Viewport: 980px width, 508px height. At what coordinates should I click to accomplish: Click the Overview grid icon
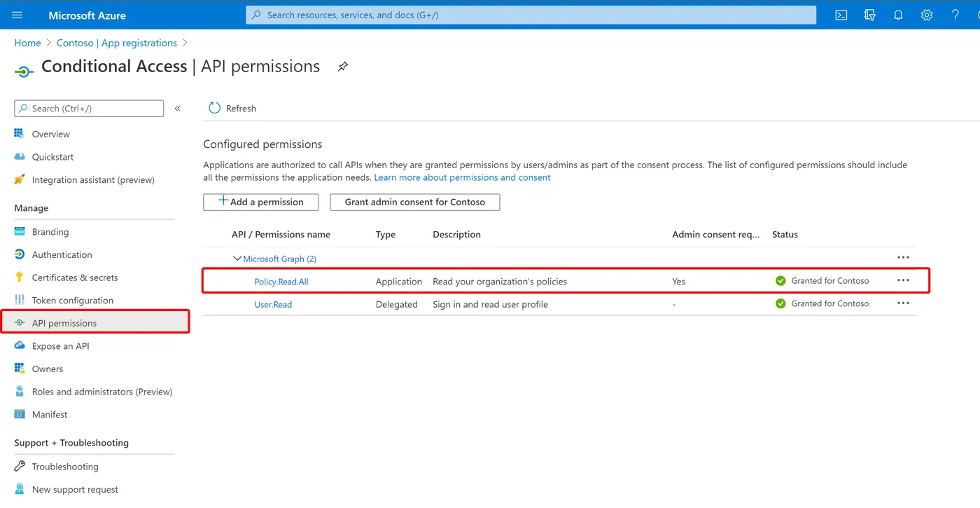[20, 134]
